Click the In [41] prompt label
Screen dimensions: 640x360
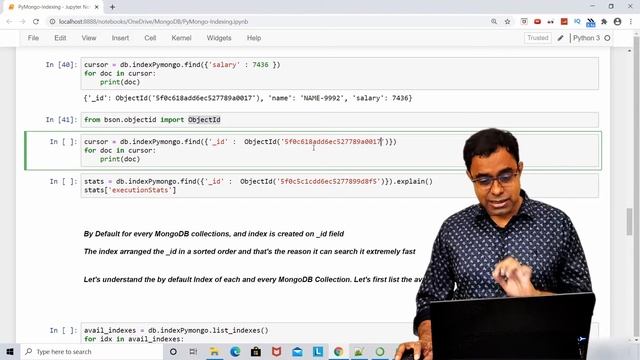pyautogui.click(x=61, y=120)
